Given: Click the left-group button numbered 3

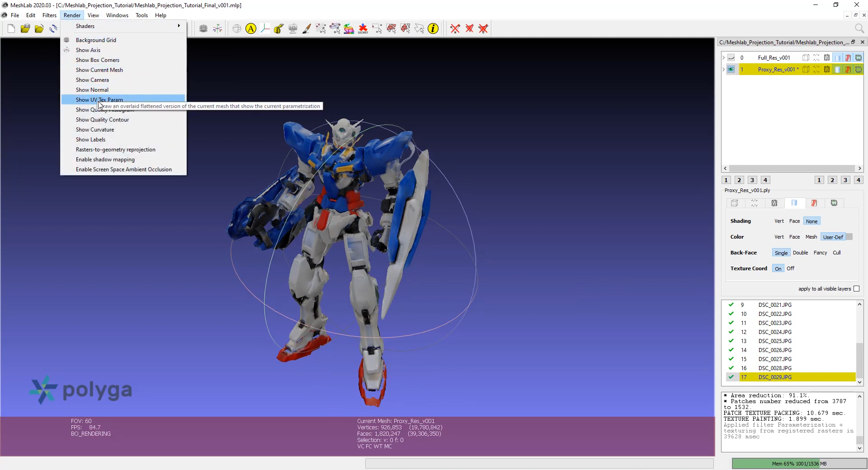Looking at the screenshot, I should click(x=752, y=180).
